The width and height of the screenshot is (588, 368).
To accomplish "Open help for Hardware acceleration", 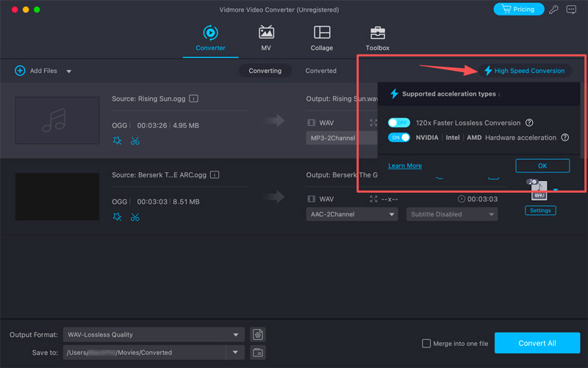I will coord(564,138).
